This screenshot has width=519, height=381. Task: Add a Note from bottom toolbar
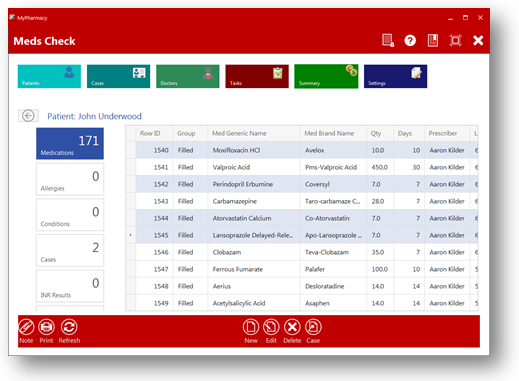click(26, 331)
